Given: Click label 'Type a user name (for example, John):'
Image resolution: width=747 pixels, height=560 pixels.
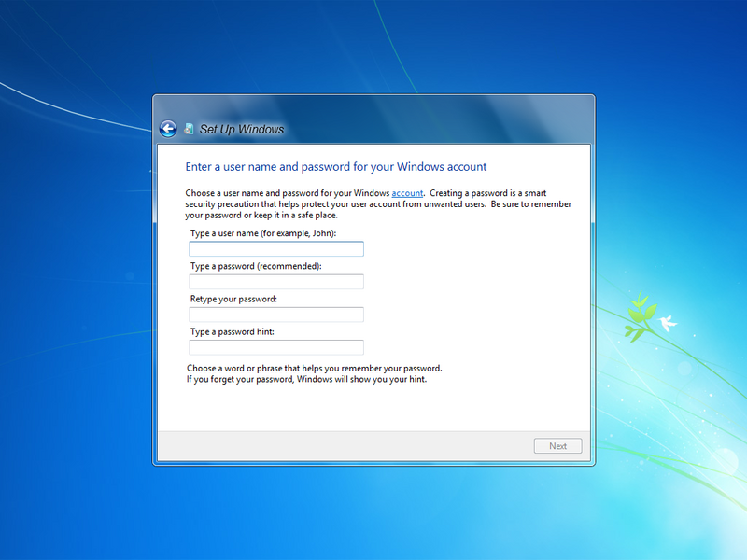Looking at the screenshot, I should tap(263, 233).
